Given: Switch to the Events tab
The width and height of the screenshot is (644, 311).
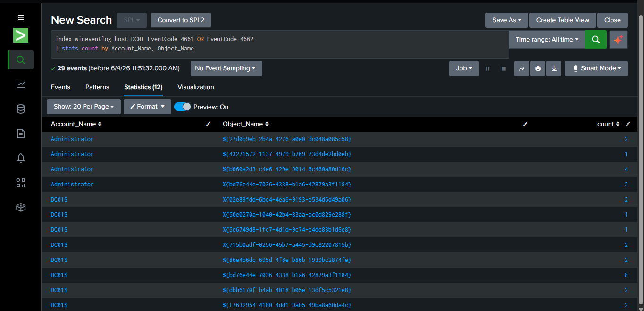Looking at the screenshot, I should [60, 87].
